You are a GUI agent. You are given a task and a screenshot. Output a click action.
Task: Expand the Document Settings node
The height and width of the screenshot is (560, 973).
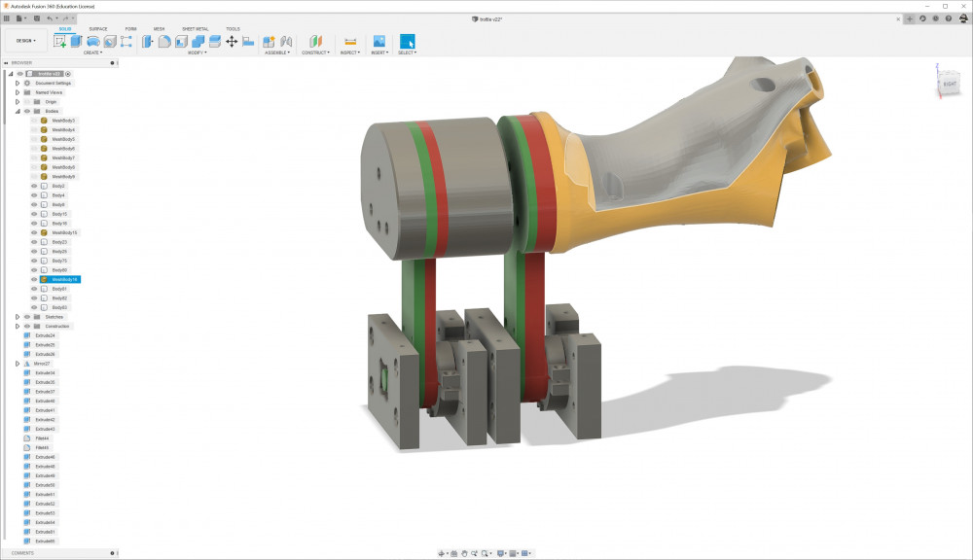[x=17, y=83]
